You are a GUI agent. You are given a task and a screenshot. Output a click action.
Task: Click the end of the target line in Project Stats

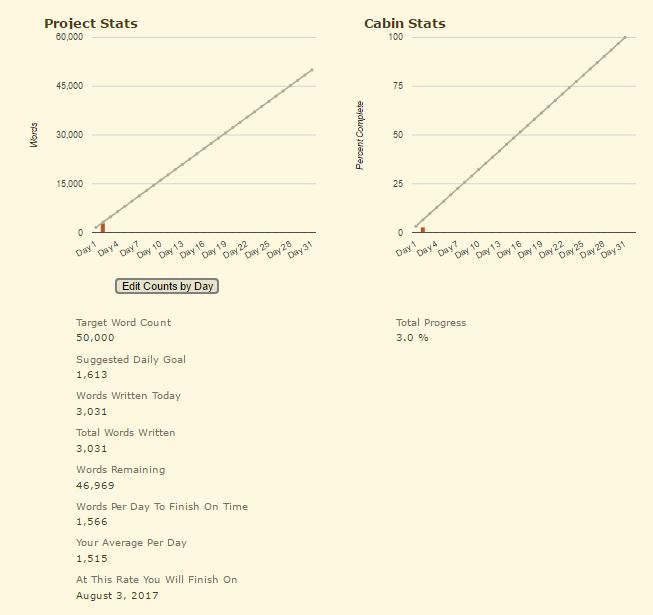312,70
